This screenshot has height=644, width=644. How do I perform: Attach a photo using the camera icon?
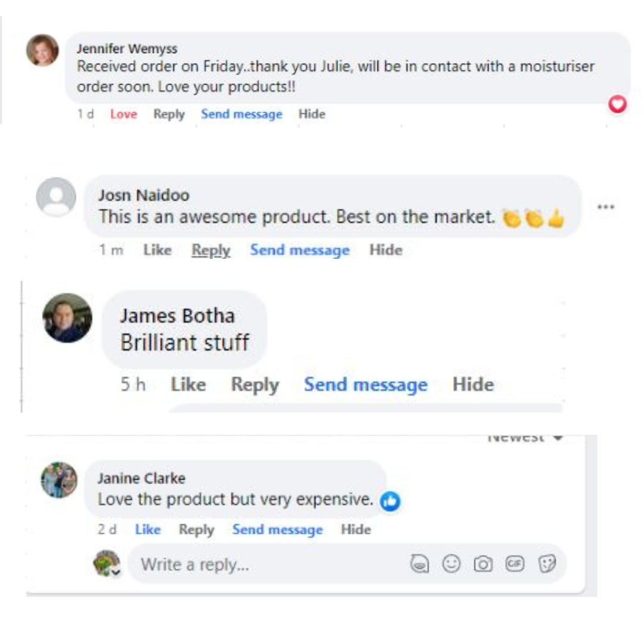point(483,563)
